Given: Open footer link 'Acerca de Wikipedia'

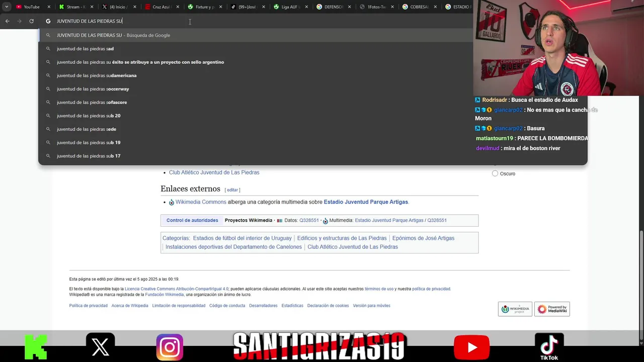Looking at the screenshot, I should (130, 306).
